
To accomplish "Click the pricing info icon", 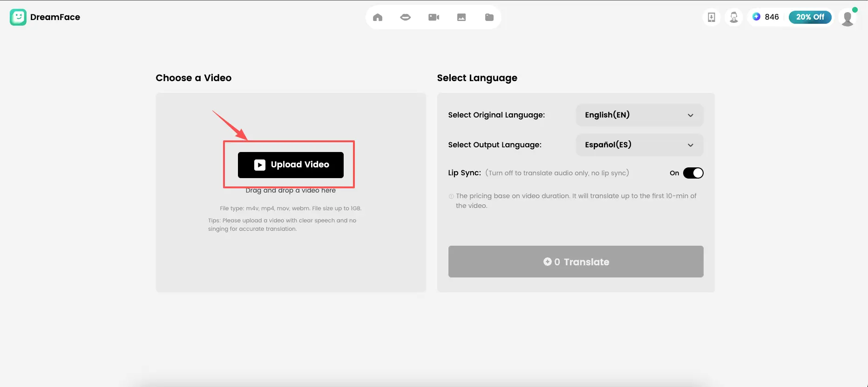I will [451, 196].
